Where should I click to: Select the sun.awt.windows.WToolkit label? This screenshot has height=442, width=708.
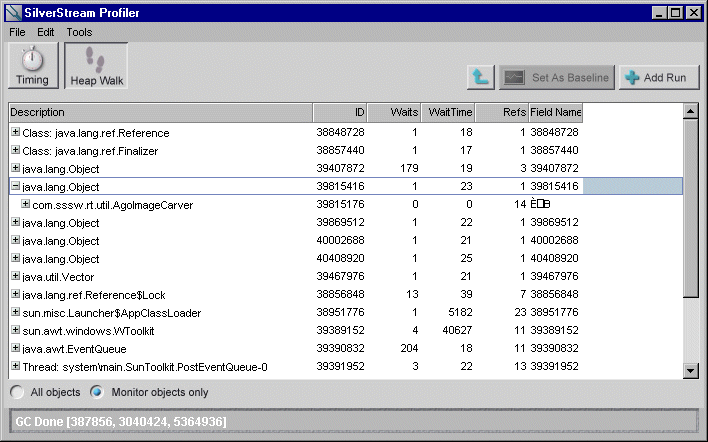[x=88, y=331]
